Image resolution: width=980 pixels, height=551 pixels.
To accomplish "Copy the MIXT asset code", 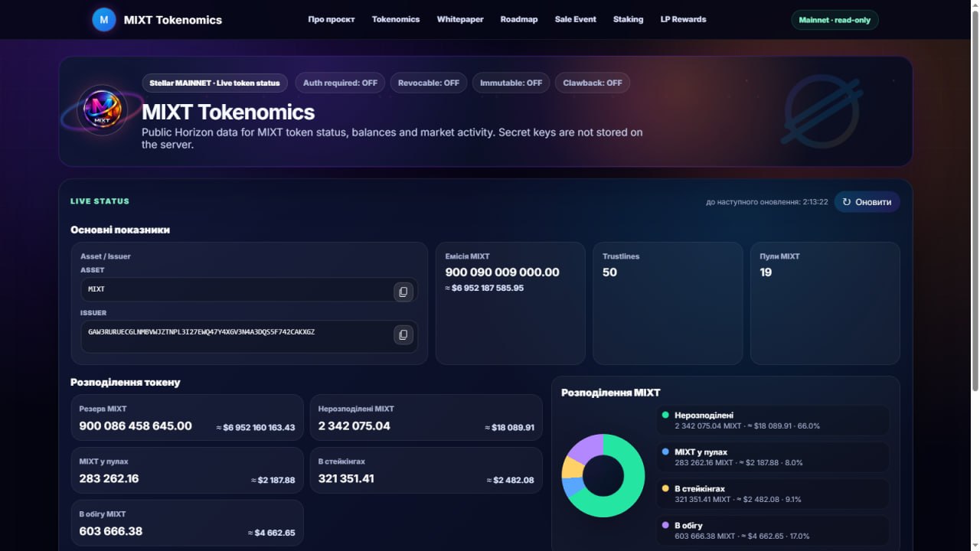I will [403, 292].
